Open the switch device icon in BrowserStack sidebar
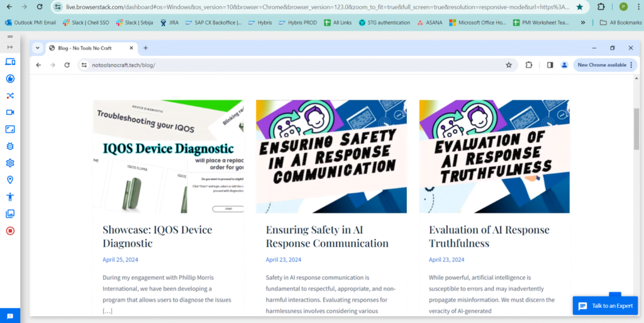 point(10,62)
